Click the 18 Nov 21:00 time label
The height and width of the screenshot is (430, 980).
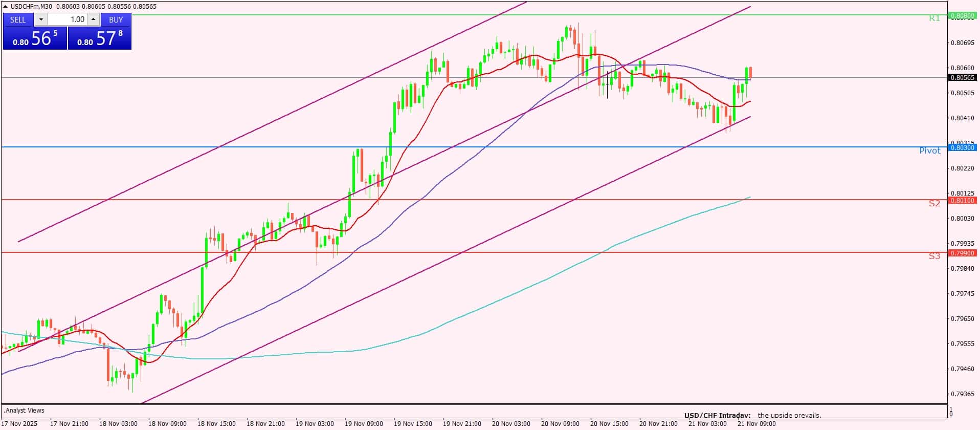pyautogui.click(x=265, y=424)
